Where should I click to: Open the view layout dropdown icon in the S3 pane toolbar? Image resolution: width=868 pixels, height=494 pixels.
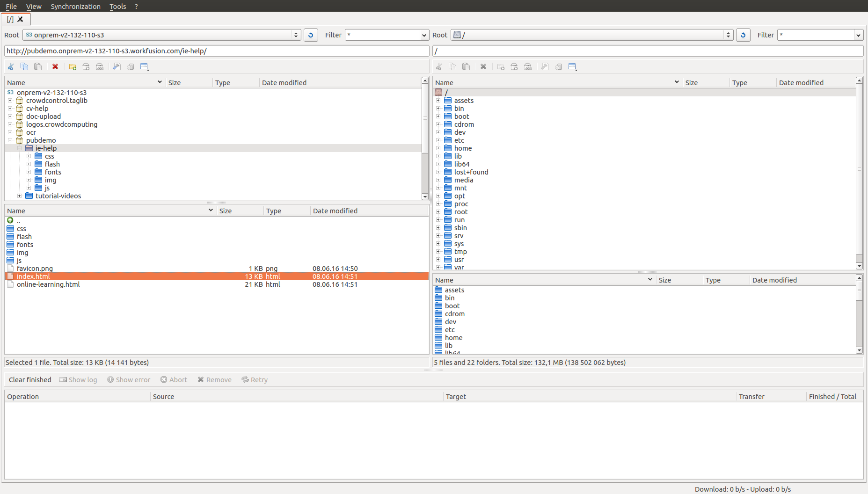(x=145, y=67)
